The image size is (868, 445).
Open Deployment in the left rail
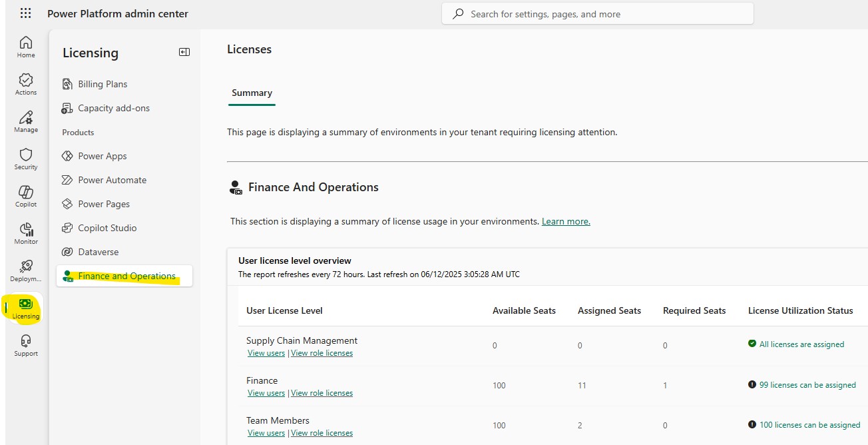click(x=26, y=270)
